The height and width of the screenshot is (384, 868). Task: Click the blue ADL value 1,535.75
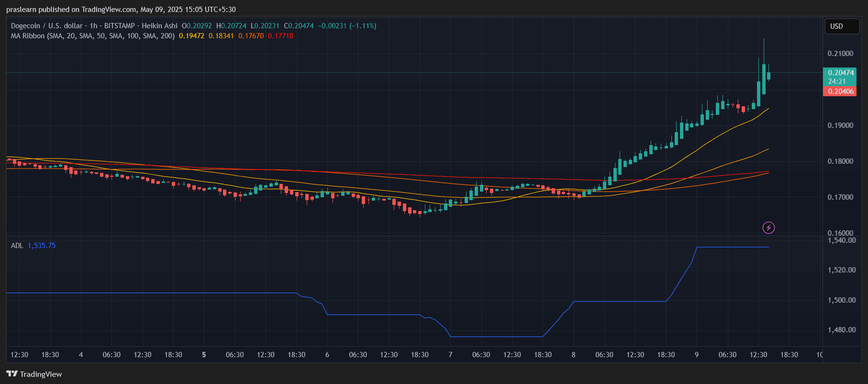tap(42, 246)
